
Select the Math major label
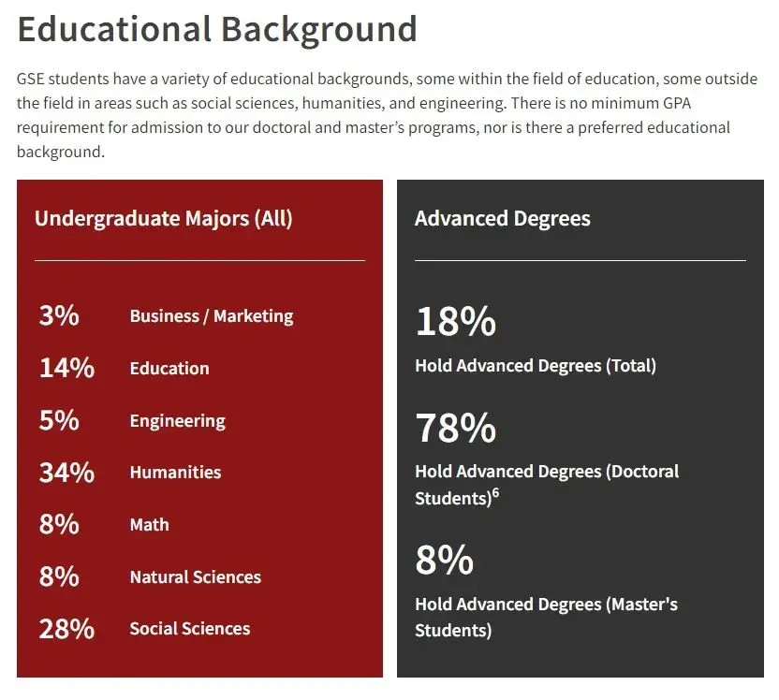pyautogui.click(x=149, y=525)
